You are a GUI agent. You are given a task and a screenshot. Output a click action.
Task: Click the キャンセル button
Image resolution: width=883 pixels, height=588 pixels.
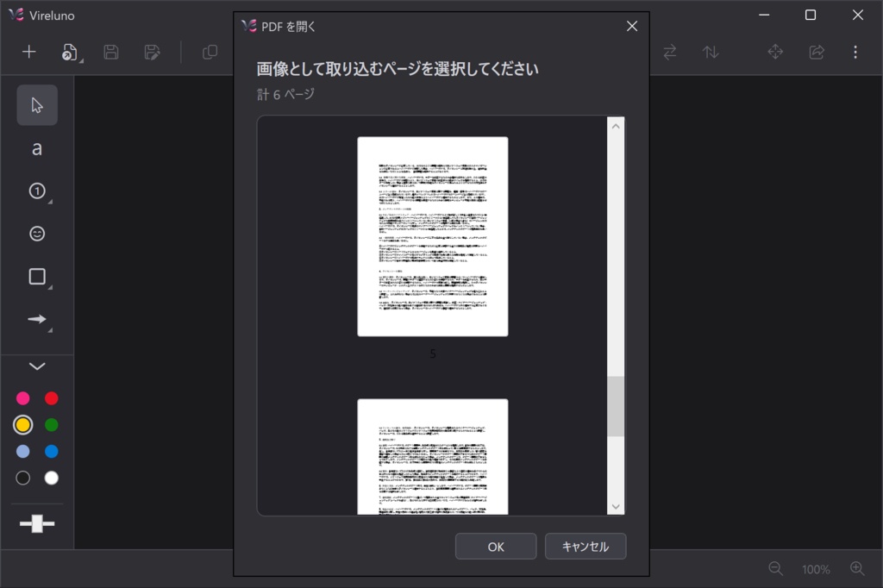(x=586, y=547)
